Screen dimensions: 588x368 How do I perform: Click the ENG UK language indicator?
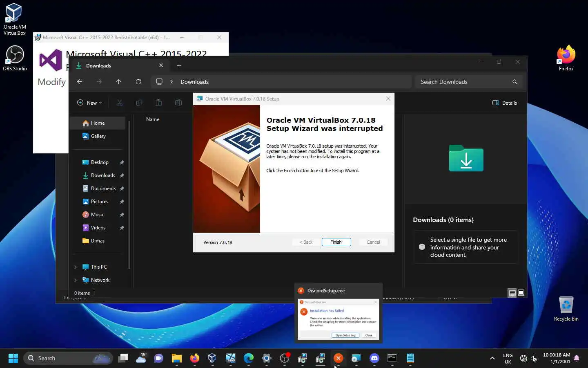[x=508, y=359]
